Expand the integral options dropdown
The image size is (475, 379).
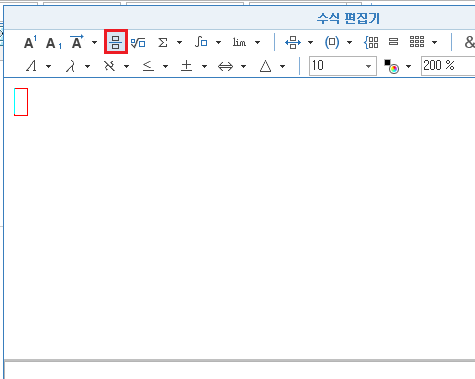[218, 42]
